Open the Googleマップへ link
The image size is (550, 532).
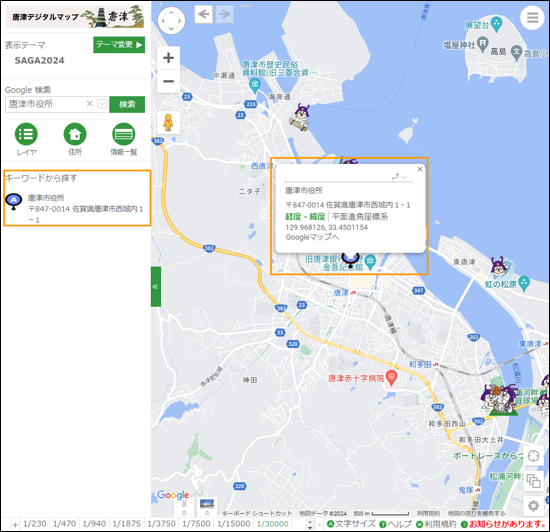point(312,237)
